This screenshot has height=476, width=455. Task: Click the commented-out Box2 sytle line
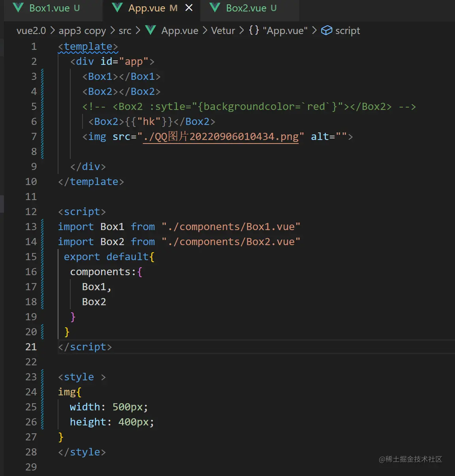[x=249, y=107]
